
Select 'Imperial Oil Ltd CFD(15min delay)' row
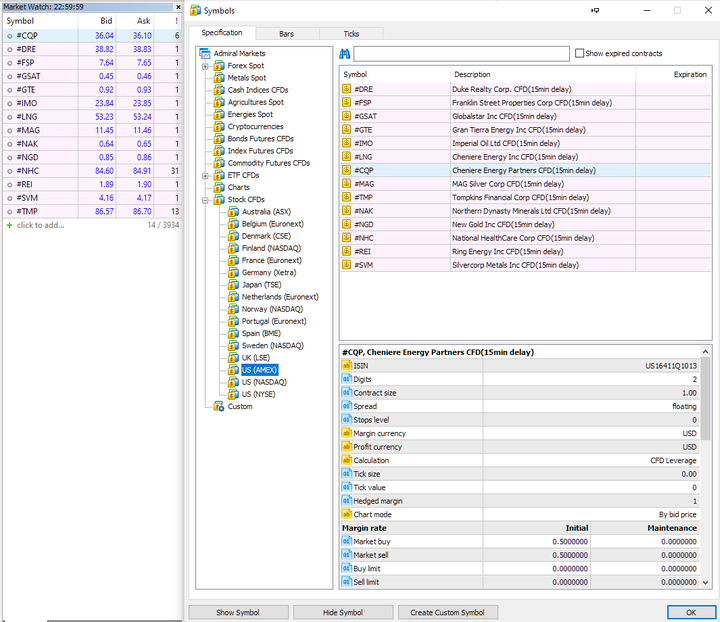coord(525,143)
